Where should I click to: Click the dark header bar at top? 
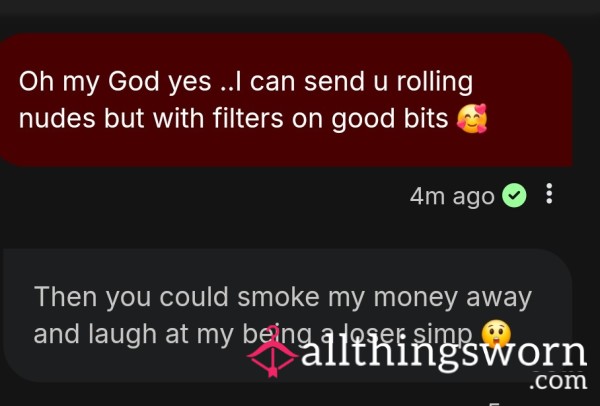(300, 8)
